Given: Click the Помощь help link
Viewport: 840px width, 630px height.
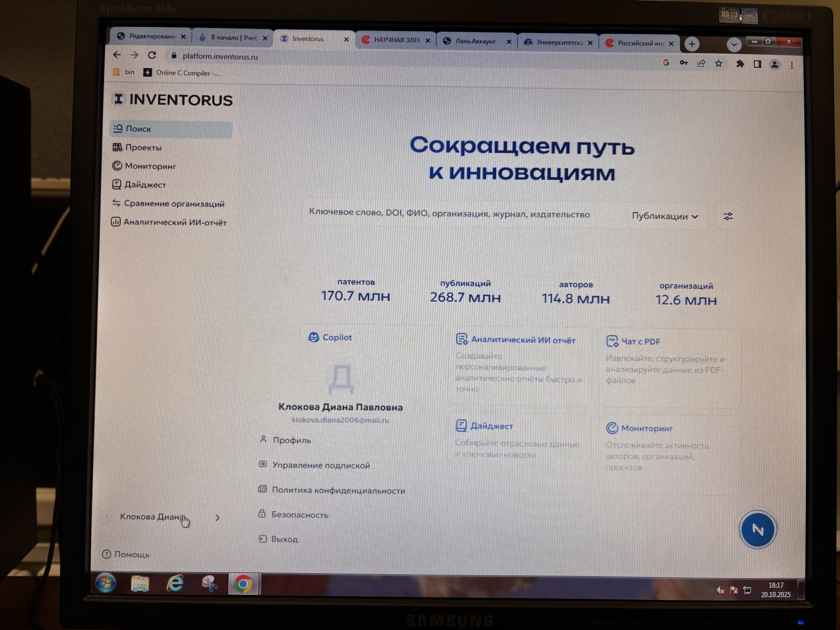Looking at the screenshot, I should (x=131, y=554).
